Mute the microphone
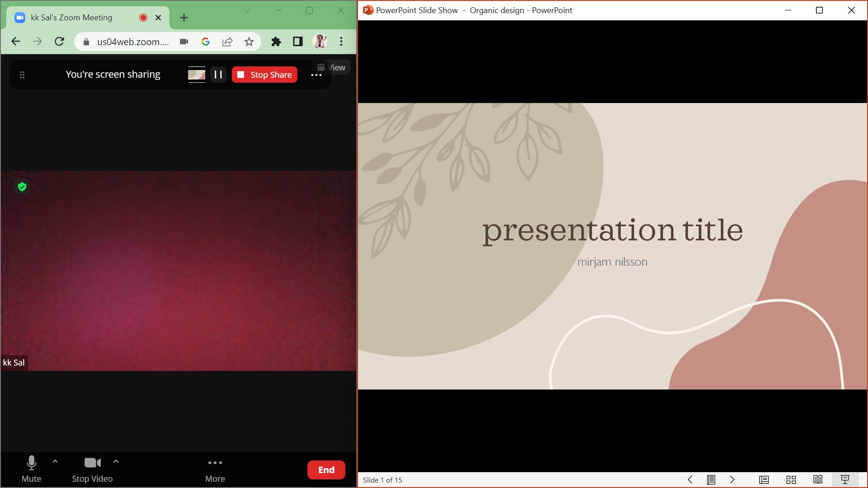 [31, 469]
